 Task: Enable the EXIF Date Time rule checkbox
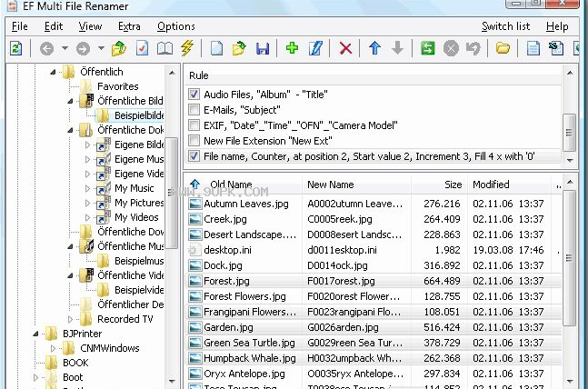[194, 125]
